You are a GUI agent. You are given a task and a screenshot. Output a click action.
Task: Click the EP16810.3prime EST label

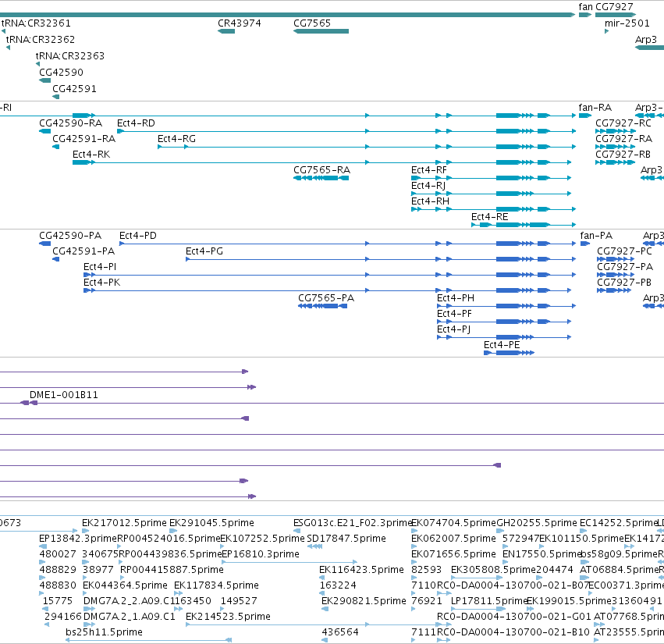click(261, 554)
